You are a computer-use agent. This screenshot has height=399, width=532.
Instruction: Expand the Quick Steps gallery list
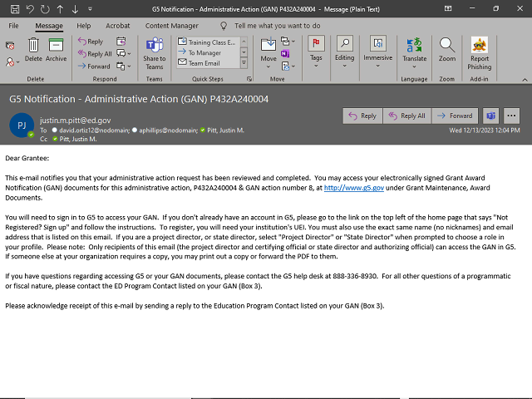(244, 63)
